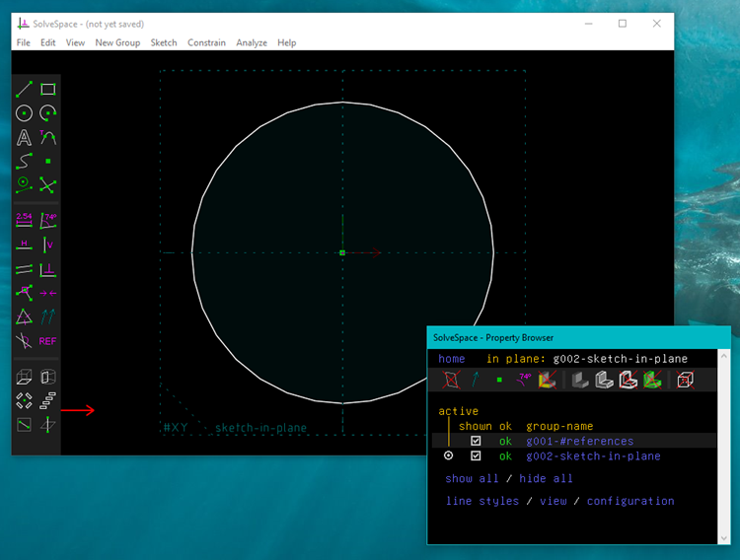The height and width of the screenshot is (560, 740).
Task: Select active radio button for g002-sketch-in-plane
Action: point(449,456)
